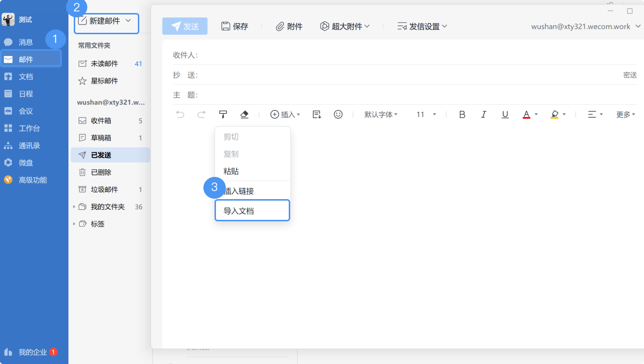Click the red font color swatch
The image size is (644, 364).
(x=526, y=114)
